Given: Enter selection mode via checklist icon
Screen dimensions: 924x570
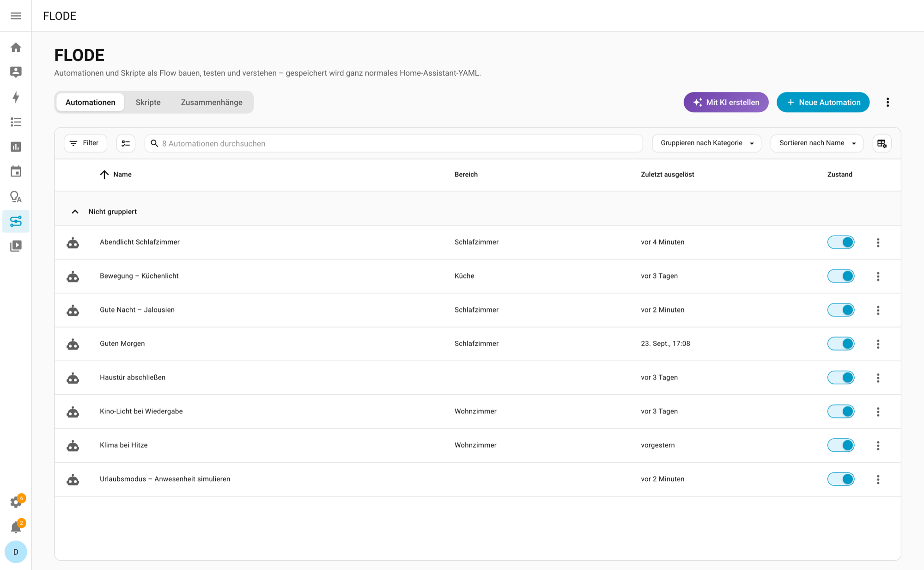Looking at the screenshot, I should pyautogui.click(x=126, y=143).
